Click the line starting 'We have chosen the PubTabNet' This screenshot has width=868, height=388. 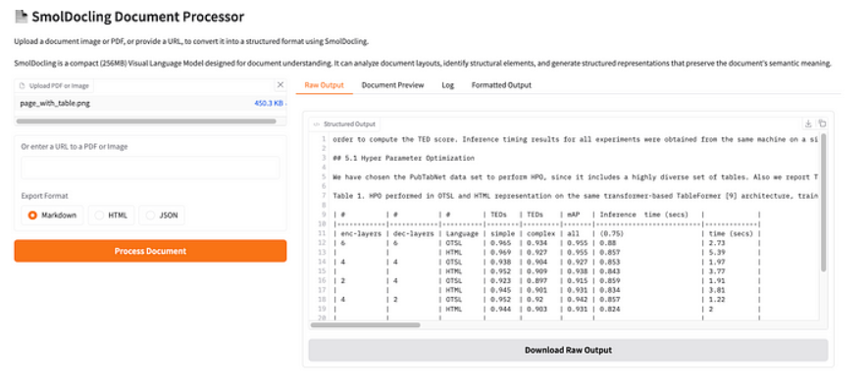point(576,177)
